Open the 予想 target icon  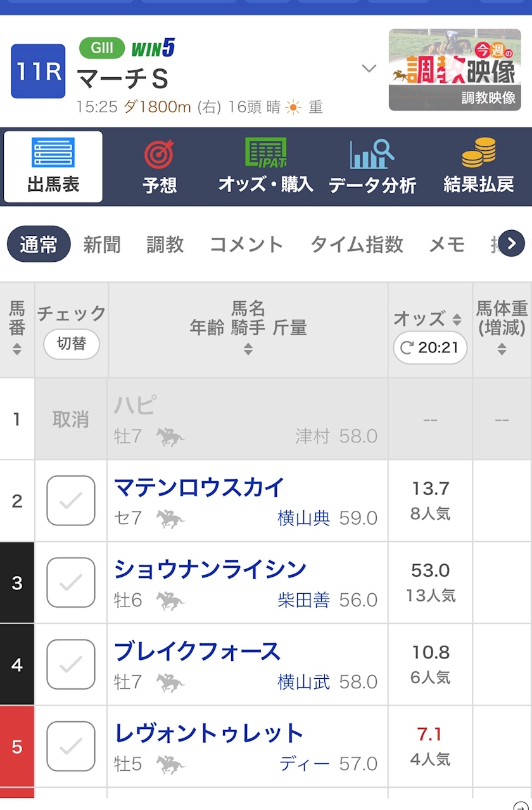160,154
